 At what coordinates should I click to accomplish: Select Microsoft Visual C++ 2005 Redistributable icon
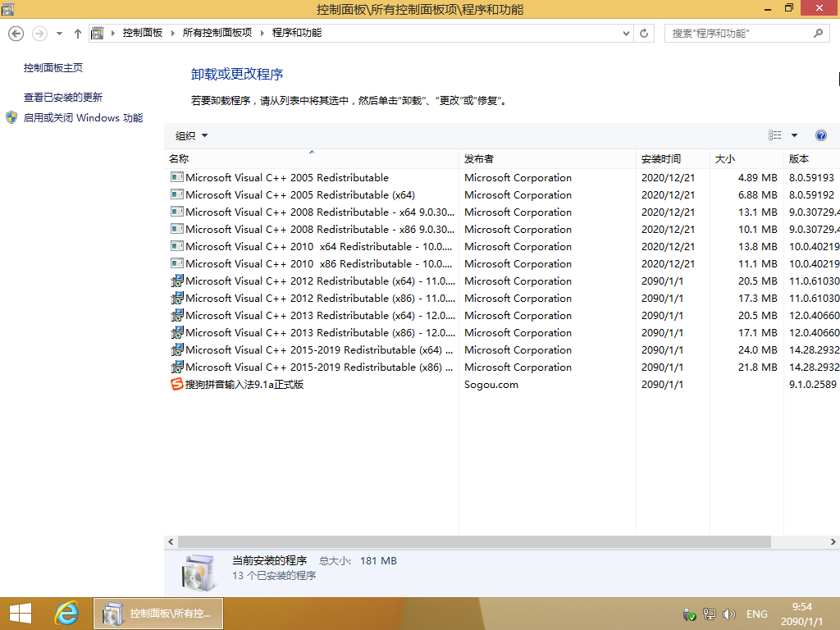(x=177, y=177)
